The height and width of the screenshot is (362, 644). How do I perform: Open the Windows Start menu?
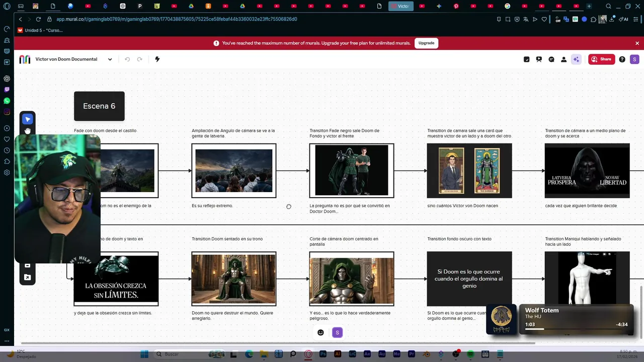(x=144, y=354)
